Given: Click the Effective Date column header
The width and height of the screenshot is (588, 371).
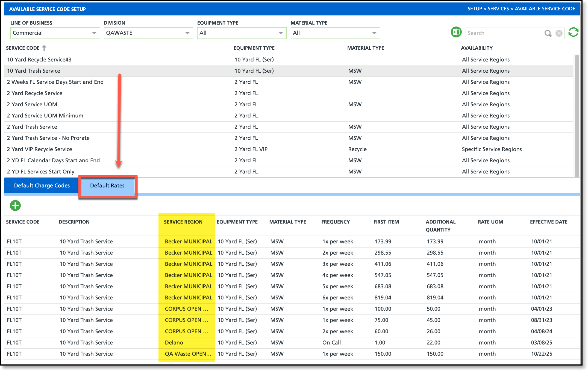Looking at the screenshot, I should point(548,222).
